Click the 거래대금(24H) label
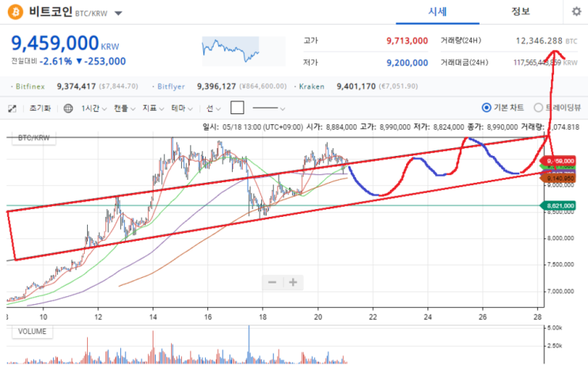 [465, 63]
